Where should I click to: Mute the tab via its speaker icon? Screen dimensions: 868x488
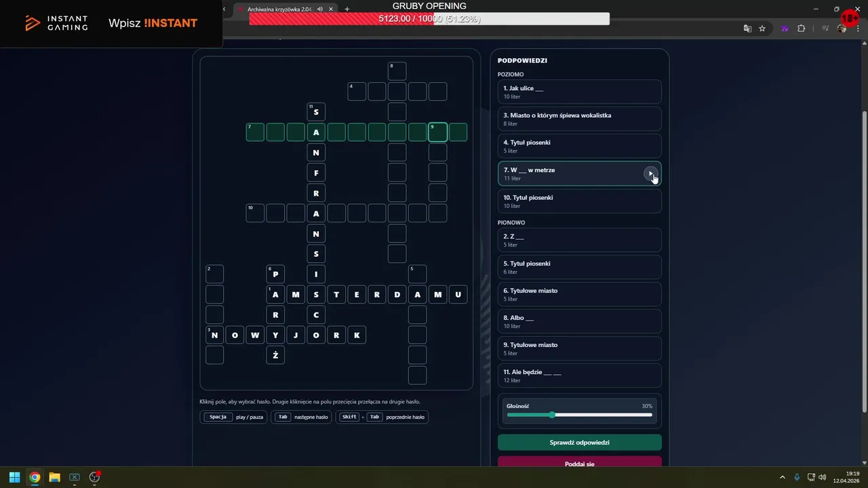(x=321, y=9)
